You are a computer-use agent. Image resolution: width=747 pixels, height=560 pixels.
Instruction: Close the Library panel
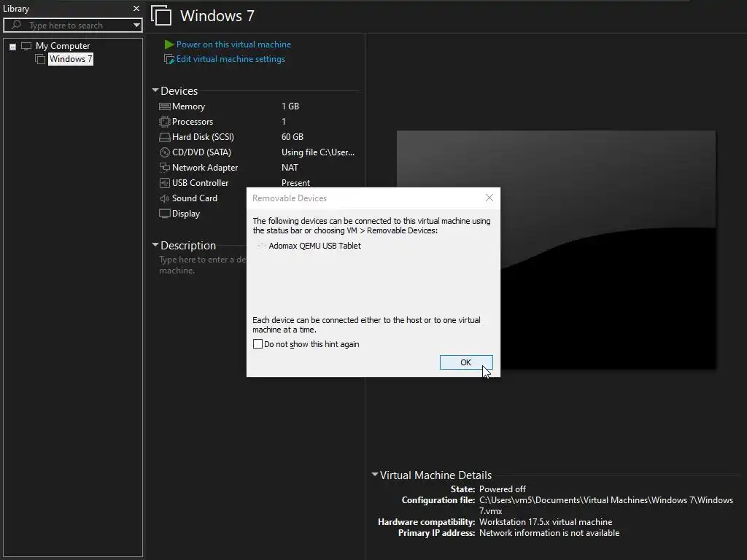point(136,8)
